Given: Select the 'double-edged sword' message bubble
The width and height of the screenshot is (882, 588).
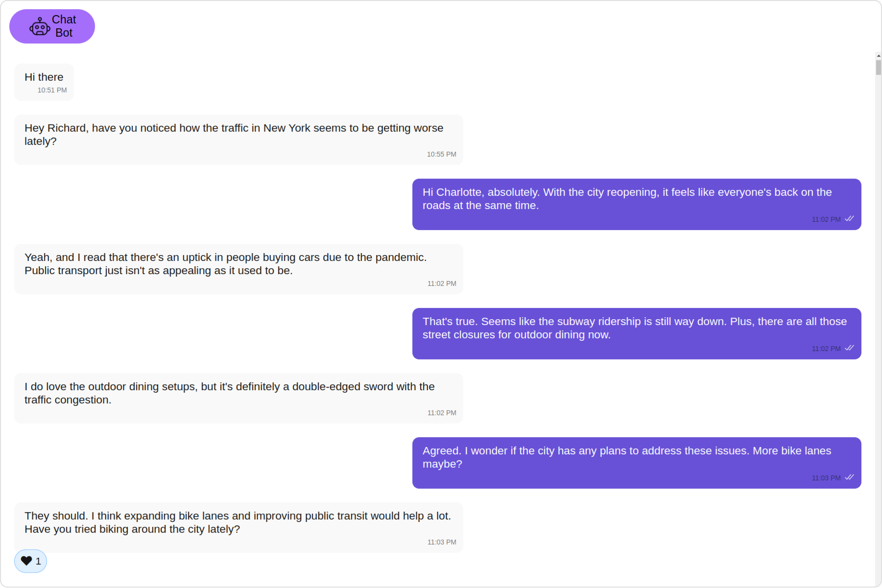Looking at the screenshot, I should pyautogui.click(x=238, y=399).
